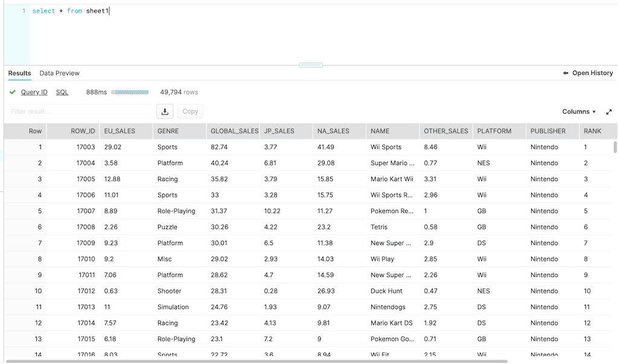Click the download results icon
618x364 pixels.
click(165, 111)
